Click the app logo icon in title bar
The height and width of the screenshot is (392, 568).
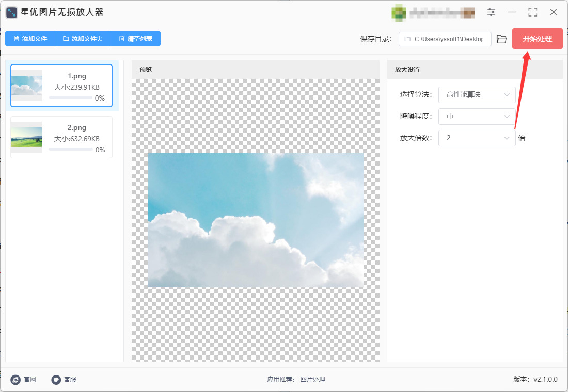click(x=11, y=13)
